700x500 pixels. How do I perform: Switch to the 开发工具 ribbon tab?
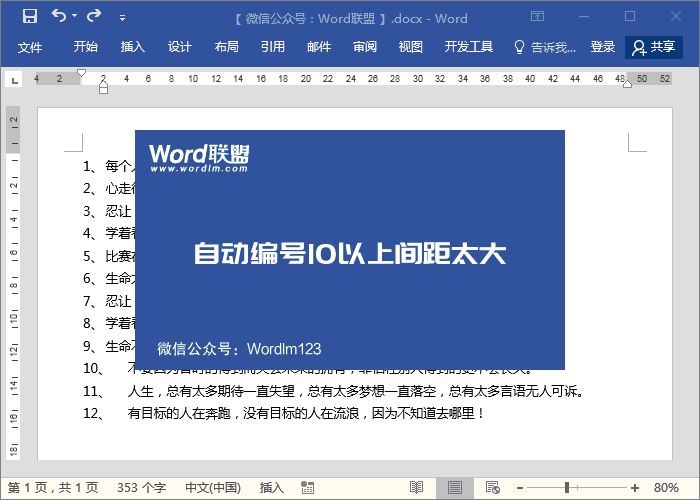point(468,47)
